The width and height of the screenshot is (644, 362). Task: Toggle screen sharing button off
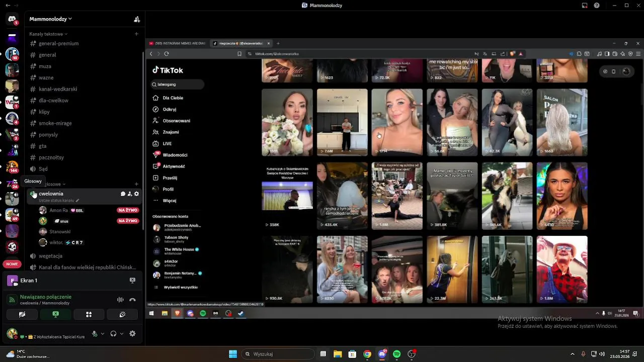pyautogui.click(x=55, y=314)
